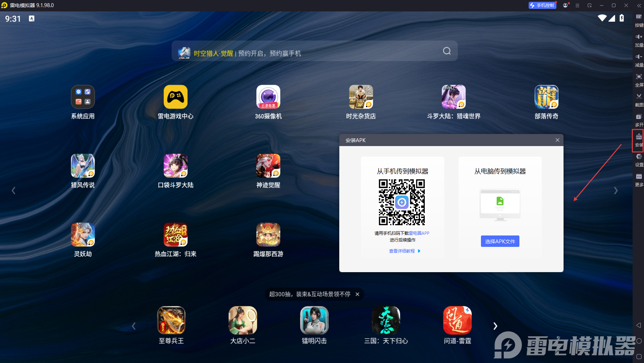644x363 pixels.
Task: Open 大店小二 in the bottom dock
Action: [x=243, y=320]
